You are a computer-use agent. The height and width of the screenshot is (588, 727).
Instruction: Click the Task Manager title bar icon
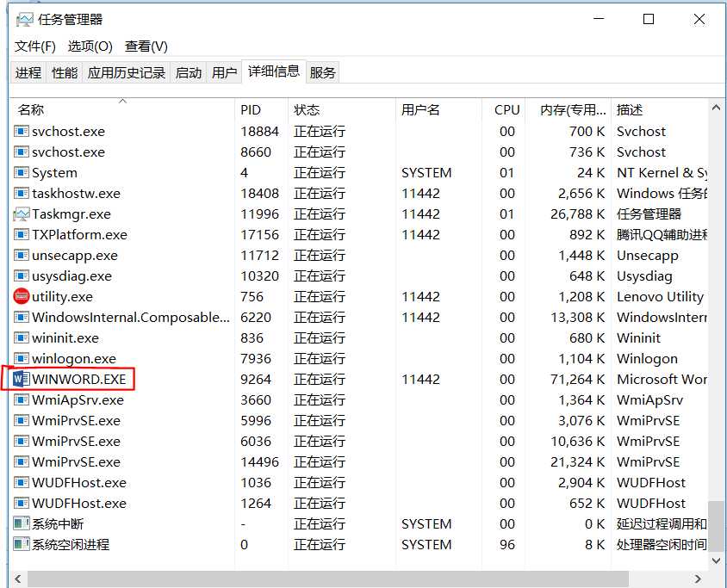click(x=25, y=20)
